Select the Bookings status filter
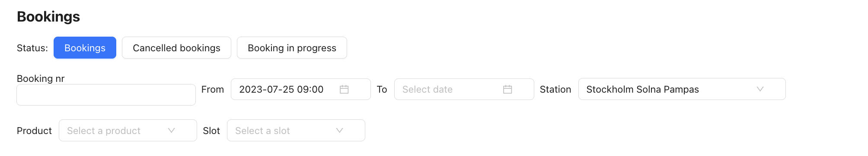The height and width of the screenshot is (156, 868). tap(85, 48)
